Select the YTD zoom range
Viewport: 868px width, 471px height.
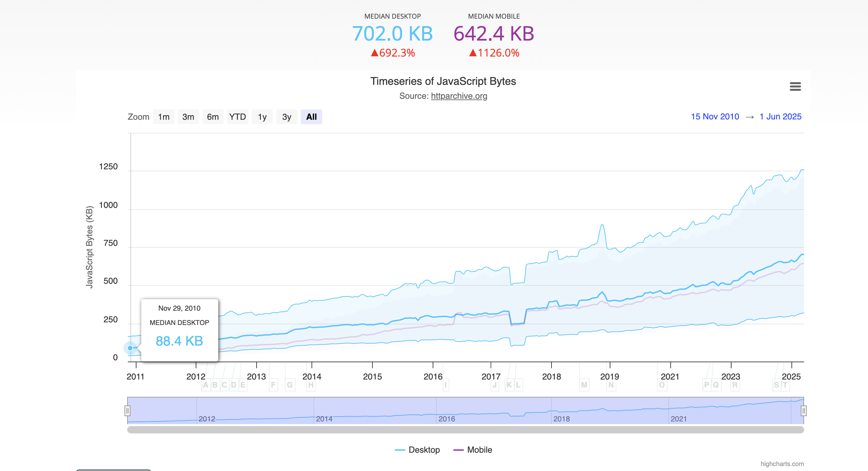pyautogui.click(x=237, y=117)
